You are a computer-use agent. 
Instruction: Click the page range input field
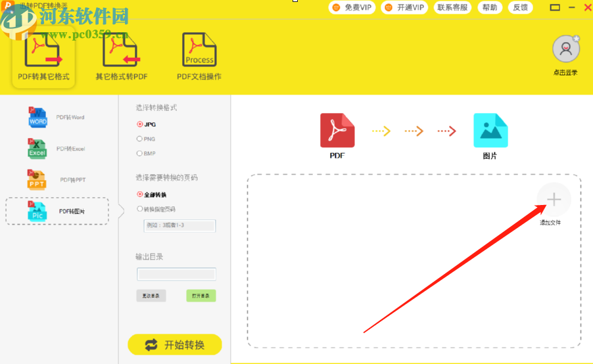pyautogui.click(x=179, y=225)
